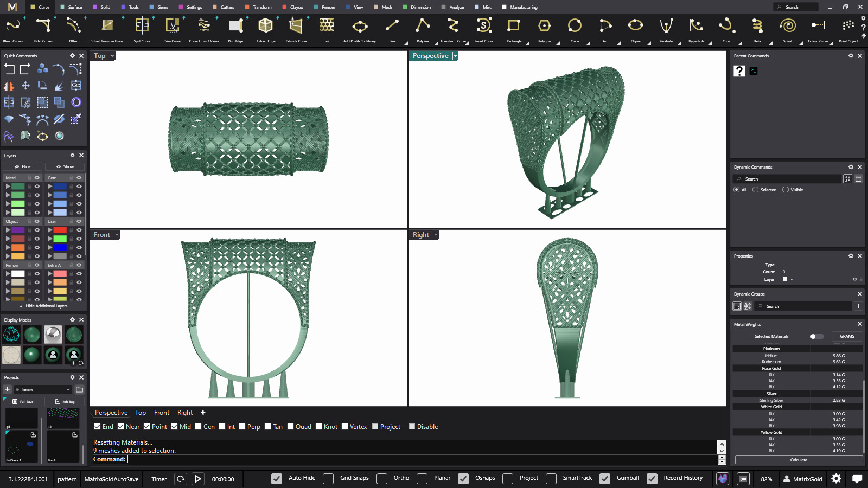Click the Hide button in Layers
The image size is (868, 488).
pos(23,166)
